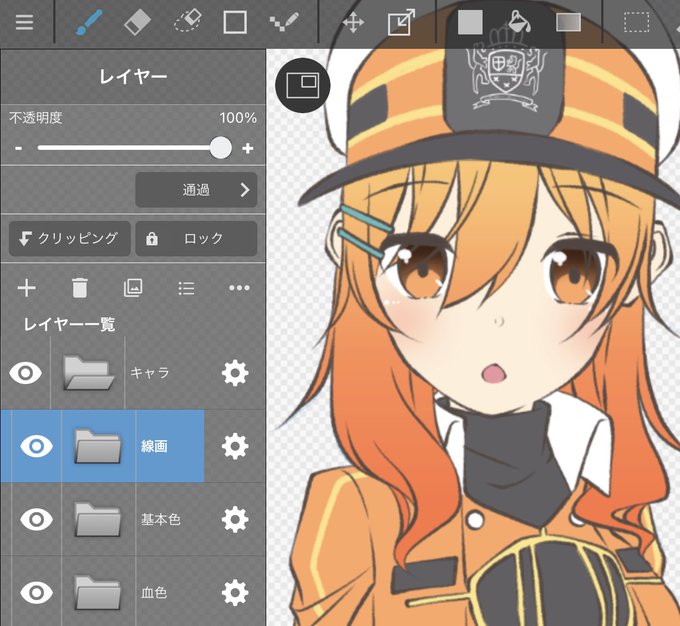Delete the selected layer with trash icon
Viewport: 680px width, 626px height.
pyautogui.click(x=79, y=288)
